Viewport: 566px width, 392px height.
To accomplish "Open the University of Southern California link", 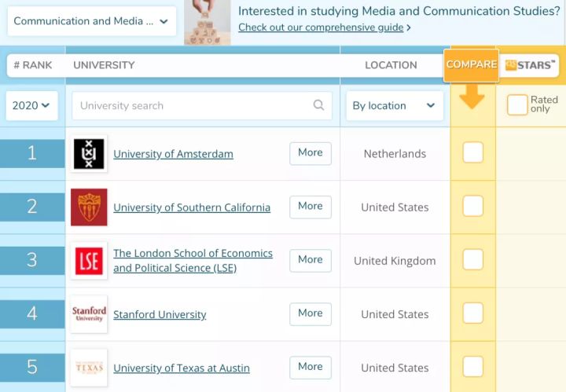I will click(192, 207).
